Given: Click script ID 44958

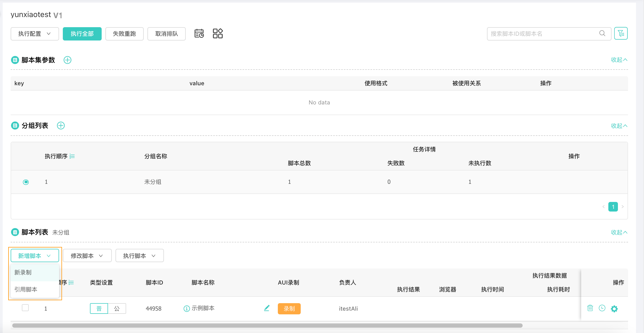Looking at the screenshot, I should 154,308.
